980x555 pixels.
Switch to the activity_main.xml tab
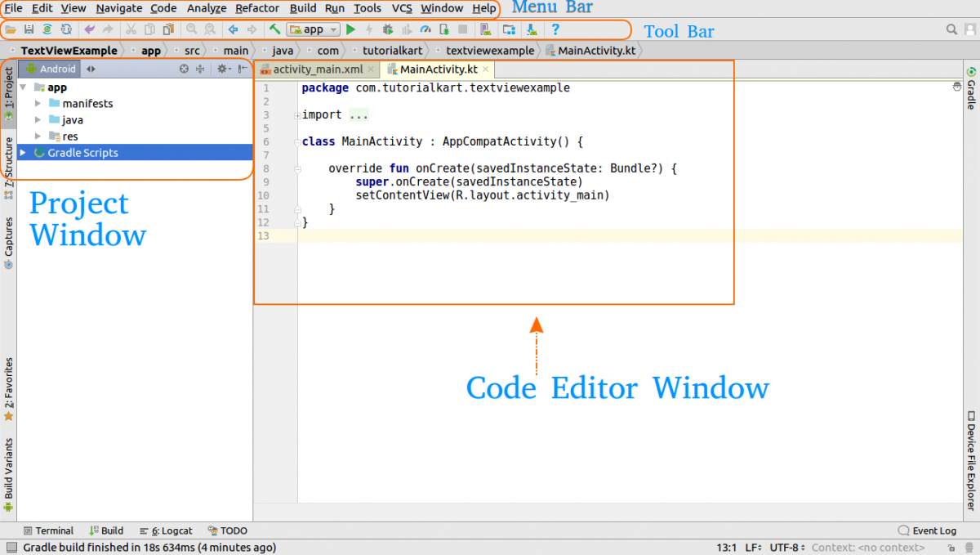[x=317, y=69]
